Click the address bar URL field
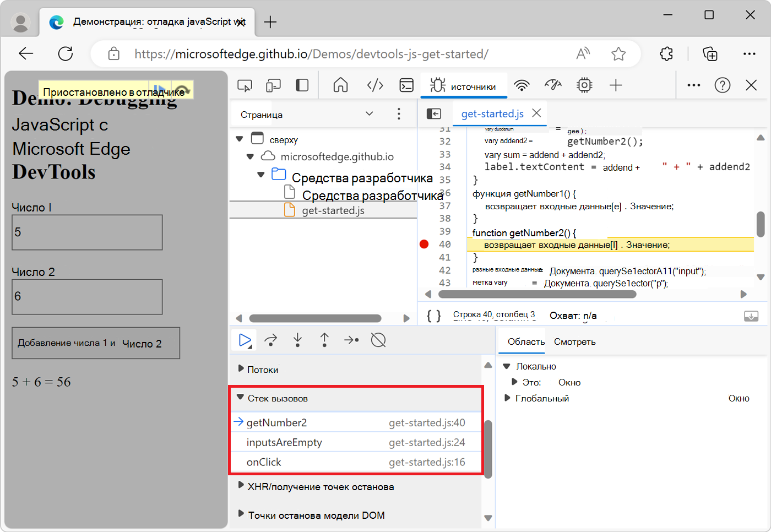The height and width of the screenshot is (532, 771). [311, 54]
